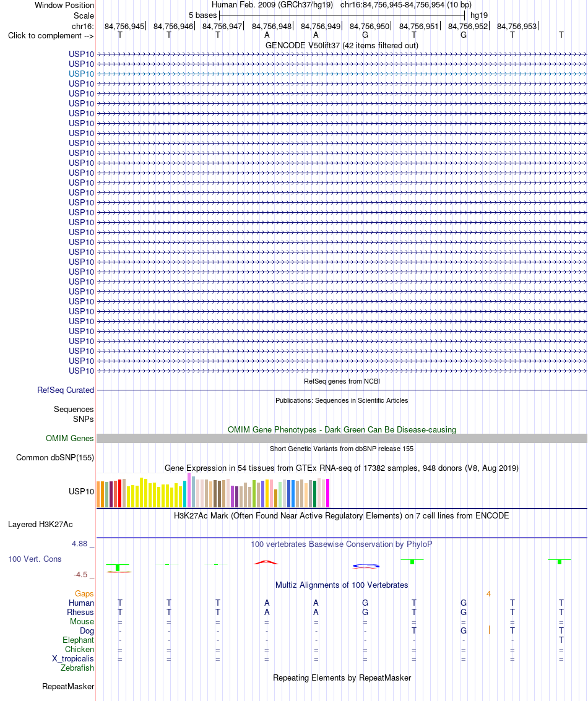588x701 pixels.
Task: Click the Human Feb. 2009 (GRCh37/hg19) title
Action: pyautogui.click(x=272, y=5)
